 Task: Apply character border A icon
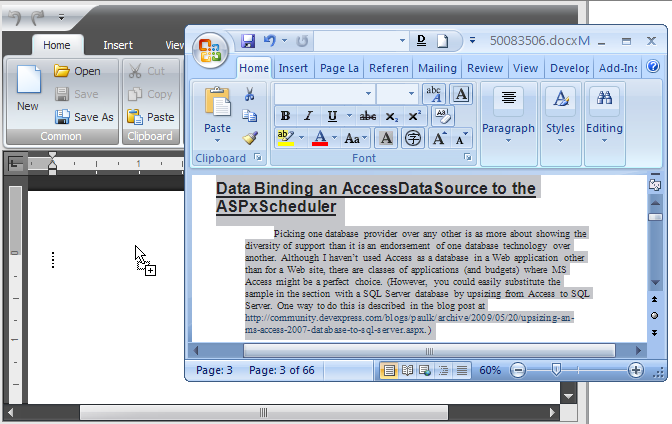click(461, 94)
